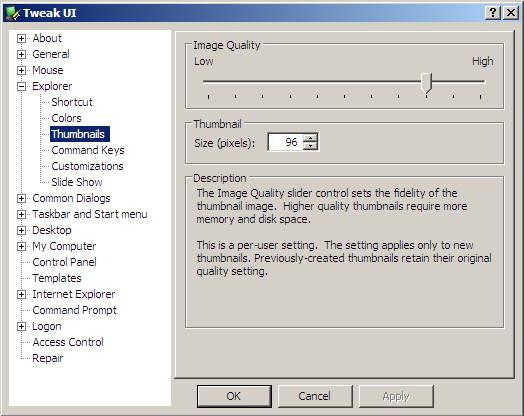Collapse the Explorer tree node

point(21,86)
